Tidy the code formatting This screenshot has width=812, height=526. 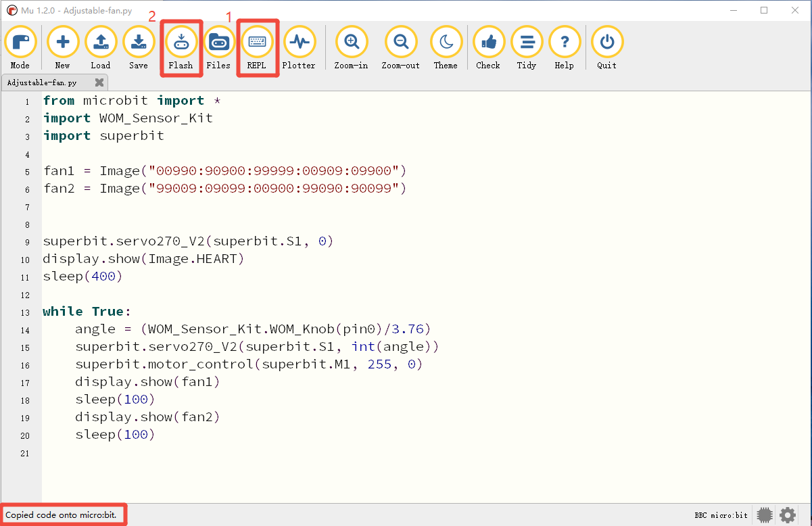point(527,48)
